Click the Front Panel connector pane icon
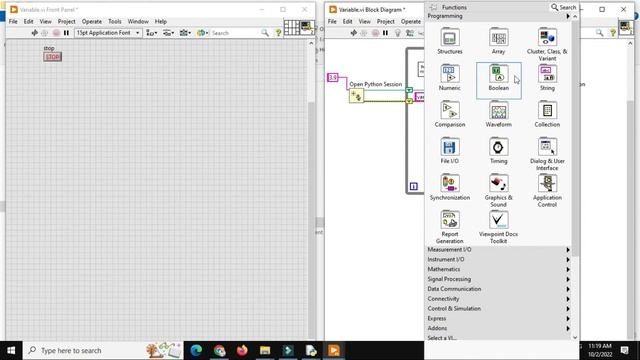The width and height of the screenshot is (640, 360). [291, 28]
